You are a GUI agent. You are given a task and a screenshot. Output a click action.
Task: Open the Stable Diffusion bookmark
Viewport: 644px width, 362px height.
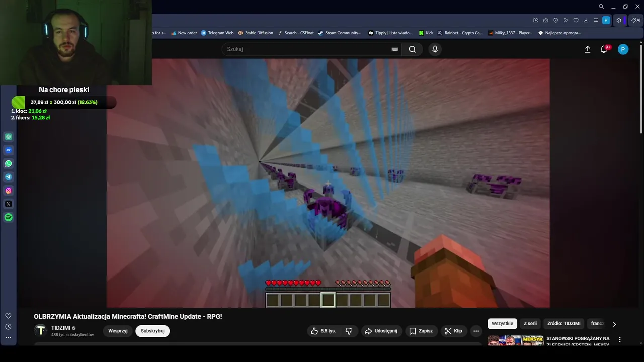pos(256,33)
